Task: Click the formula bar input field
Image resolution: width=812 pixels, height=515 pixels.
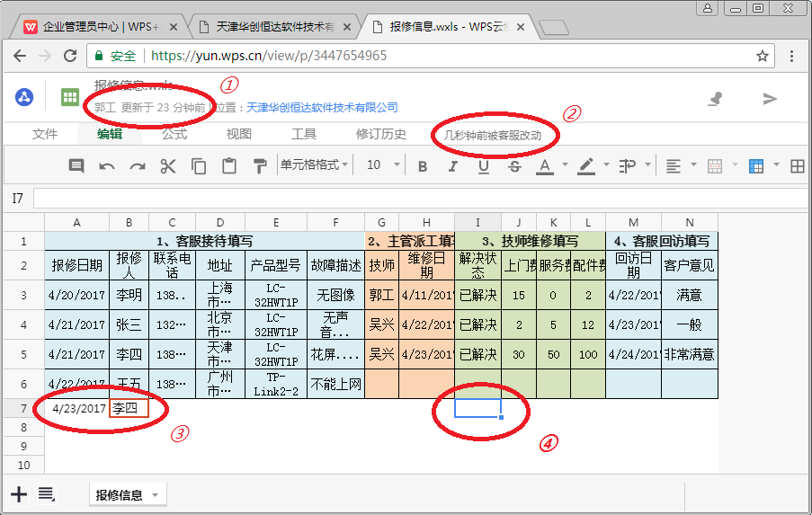Action: pyautogui.click(x=421, y=199)
